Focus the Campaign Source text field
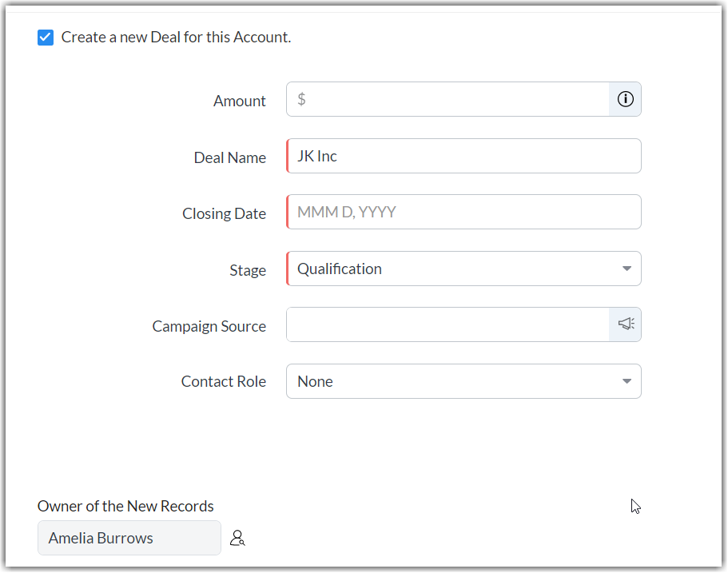This screenshot has height=573, width=728. pyautogui.click(x=448, y=324)
